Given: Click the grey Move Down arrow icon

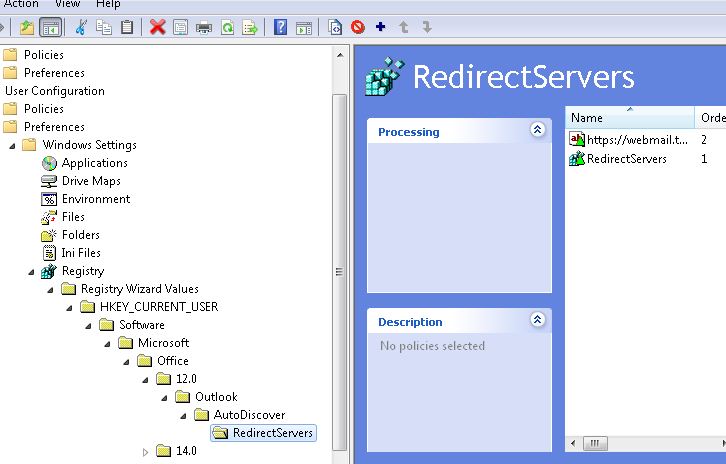Looking at the screenshot, I should point(427,27).
